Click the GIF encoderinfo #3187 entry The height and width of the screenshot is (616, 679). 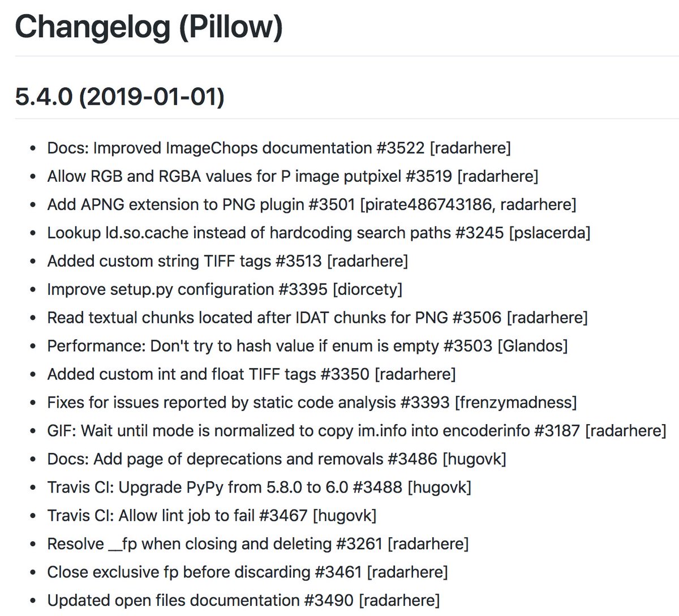[356, 431]
